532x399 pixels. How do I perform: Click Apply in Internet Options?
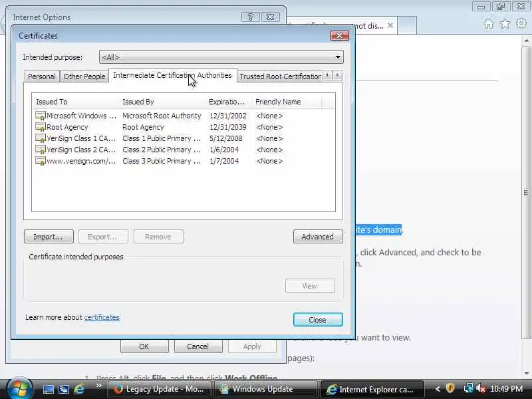click(252, 346)
